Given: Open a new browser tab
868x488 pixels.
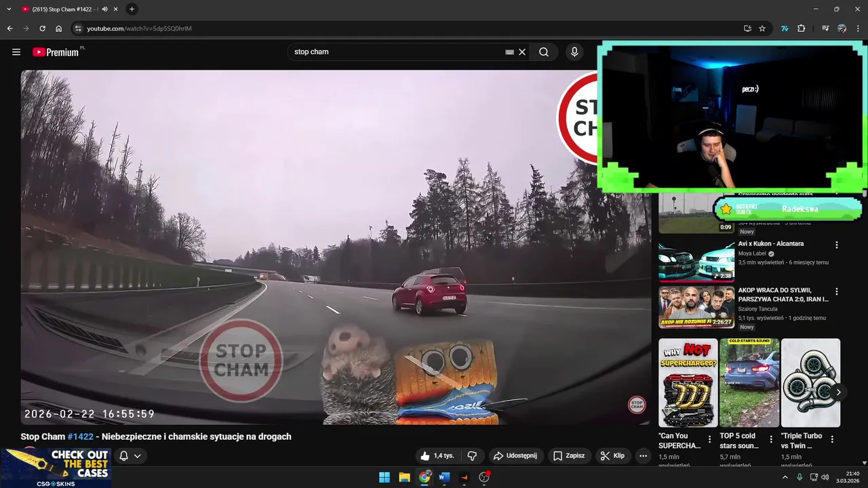Looking at the screenshot, I should [x=132, y=9].
